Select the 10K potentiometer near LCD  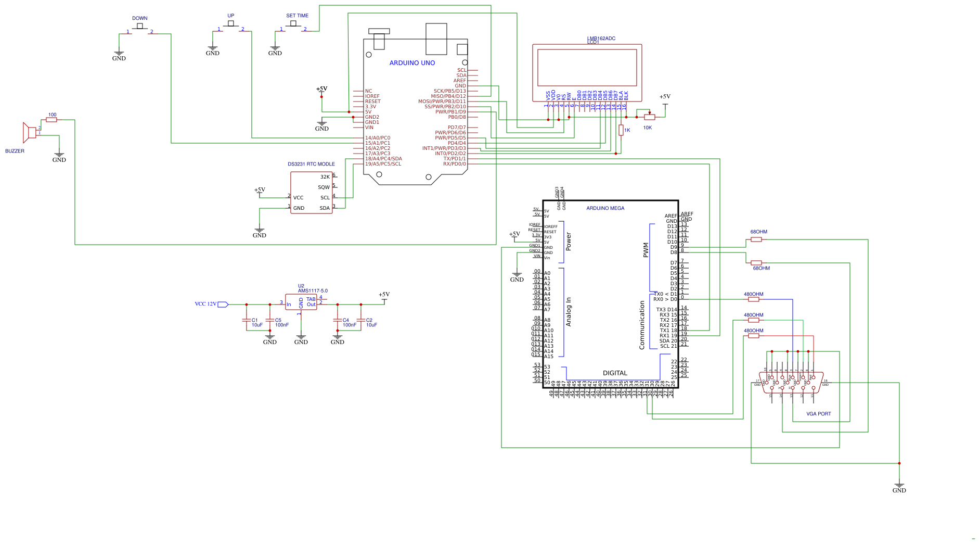(x=649, y=117)
